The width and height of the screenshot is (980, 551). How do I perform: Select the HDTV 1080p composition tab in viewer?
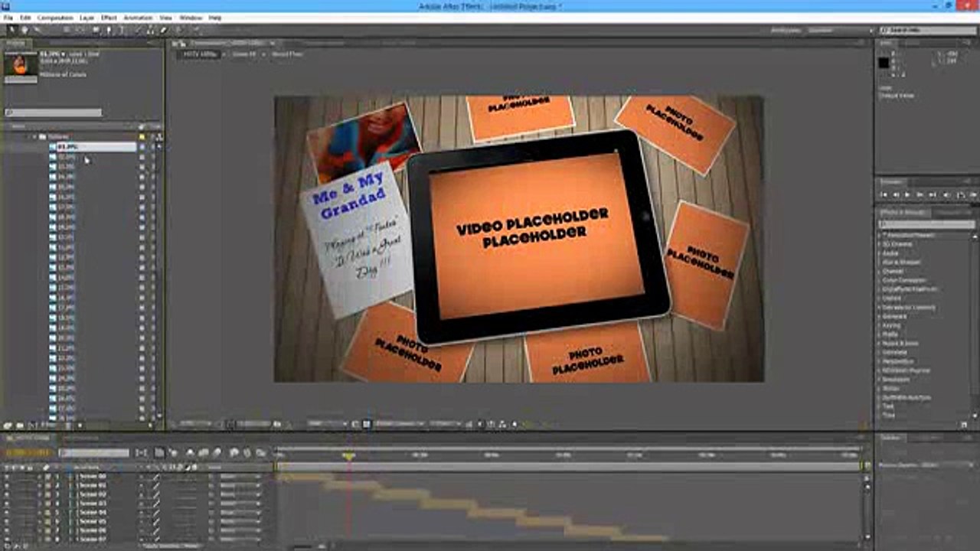pyautogui.click(x=199, y=54)
